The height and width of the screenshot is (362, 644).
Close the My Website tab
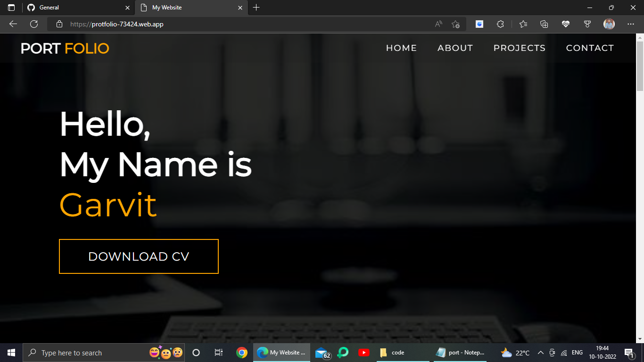[240, 8]
